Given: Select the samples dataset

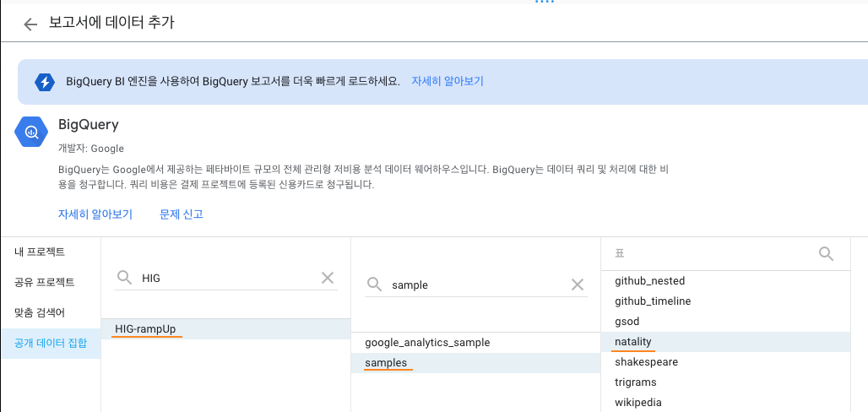Looking at the screenshot, I should pos(475,363).
